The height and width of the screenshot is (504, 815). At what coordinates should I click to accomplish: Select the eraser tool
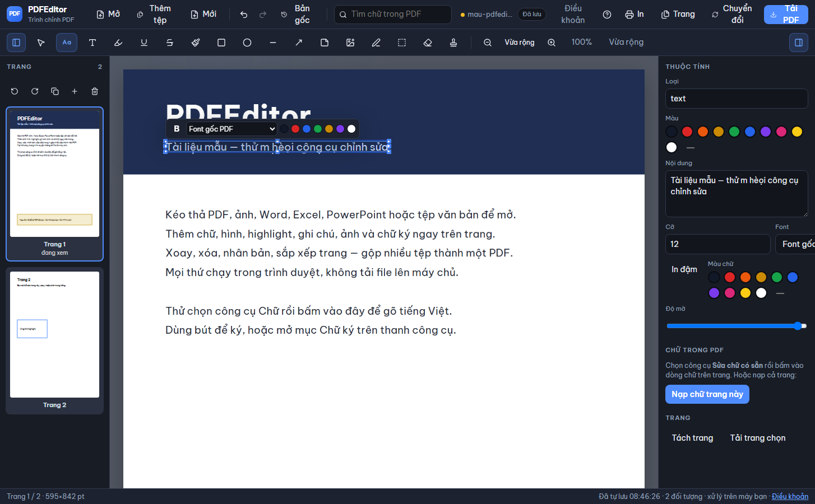[x=428, y=43]
